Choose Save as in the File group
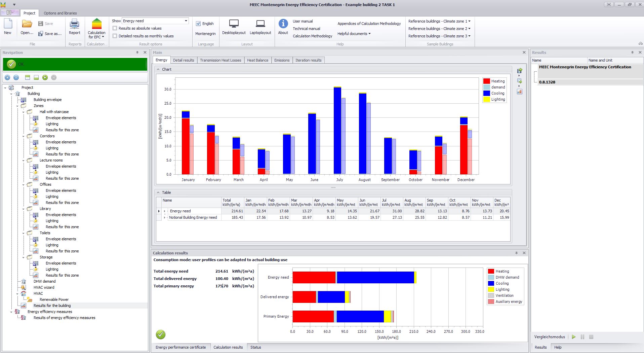 point(49,34)
